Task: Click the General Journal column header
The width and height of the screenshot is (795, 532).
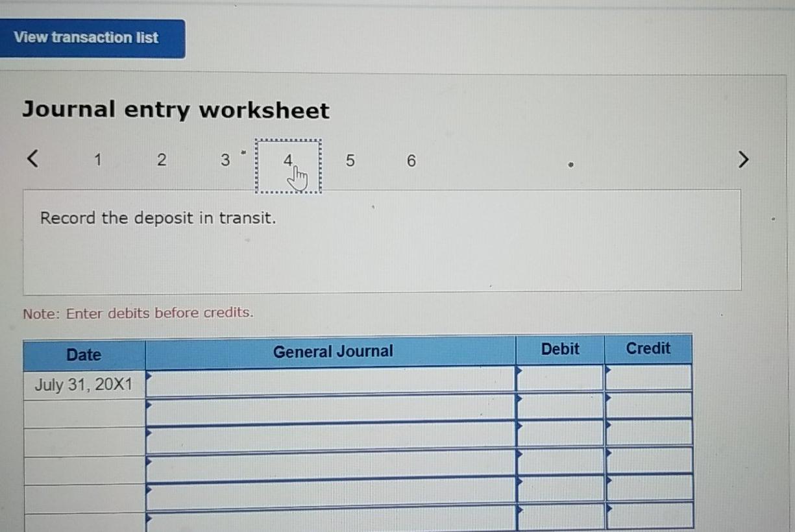Action: (332, 352)
